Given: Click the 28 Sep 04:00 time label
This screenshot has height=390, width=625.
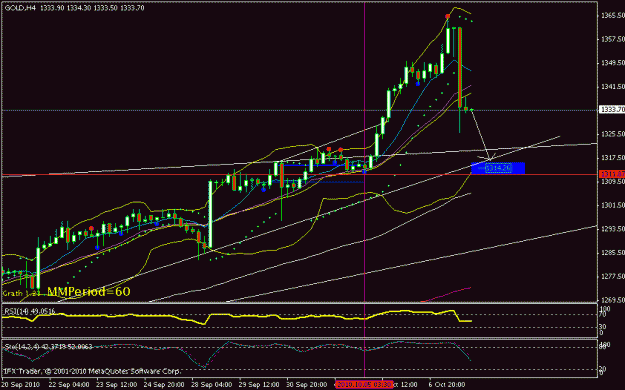Looking at the screenshot, I should click(212, 385).
